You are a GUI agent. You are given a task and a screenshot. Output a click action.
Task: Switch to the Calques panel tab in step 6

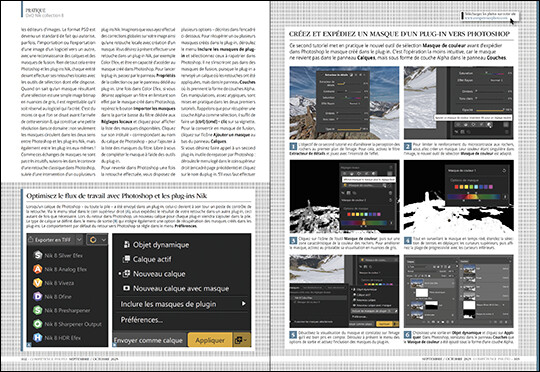click(x=411, y=261)
